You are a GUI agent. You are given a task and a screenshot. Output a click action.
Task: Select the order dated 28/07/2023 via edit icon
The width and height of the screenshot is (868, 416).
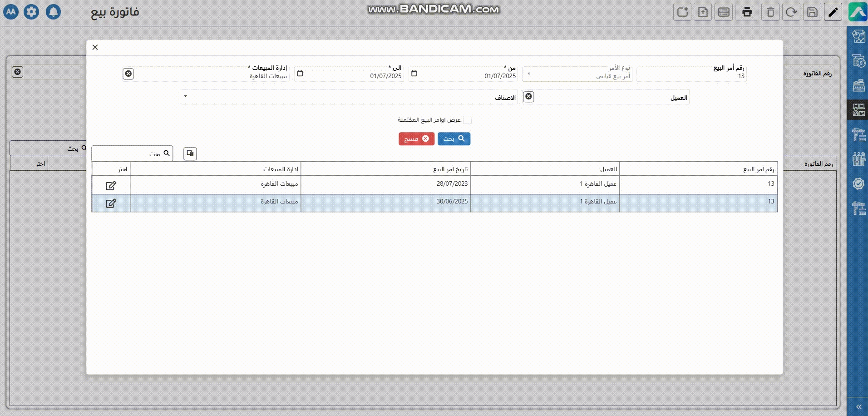coord(111,185)
